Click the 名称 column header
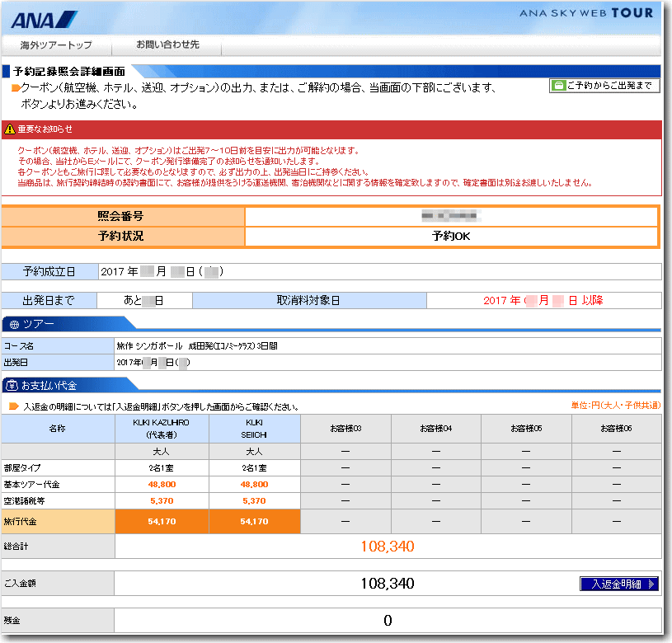672x643 pixels. 58,429
